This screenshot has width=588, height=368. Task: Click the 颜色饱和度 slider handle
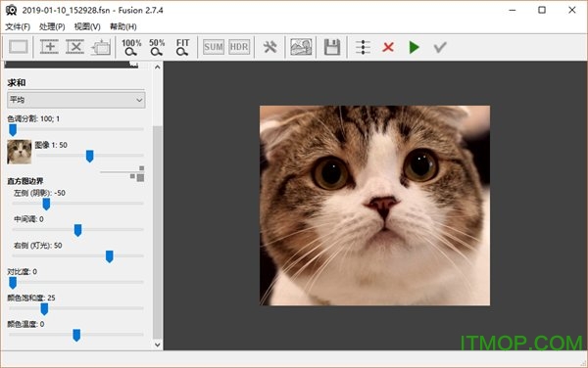tap(44, 309)
